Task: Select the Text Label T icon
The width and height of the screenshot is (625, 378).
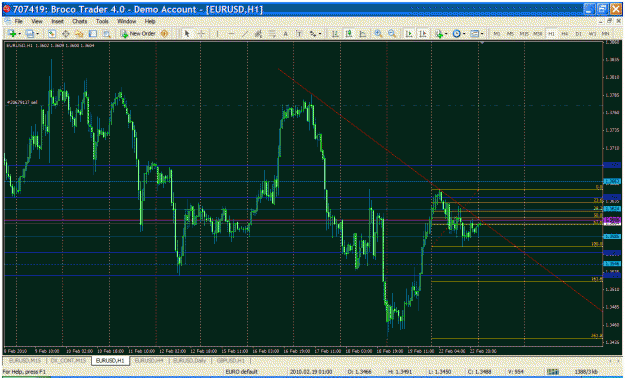Action: pyautogui.click(x=299, y=34)
